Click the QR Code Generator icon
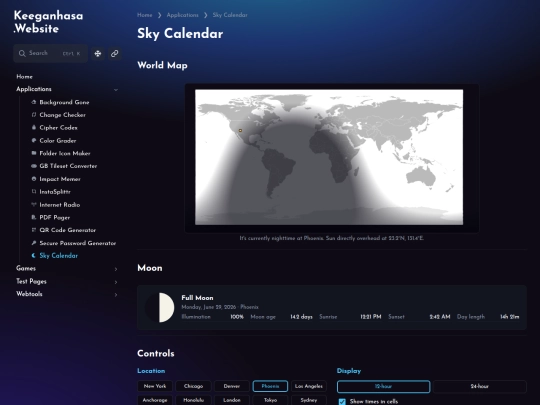The height and width of the screenshot is (405, 540). click(x=34, y=230)
